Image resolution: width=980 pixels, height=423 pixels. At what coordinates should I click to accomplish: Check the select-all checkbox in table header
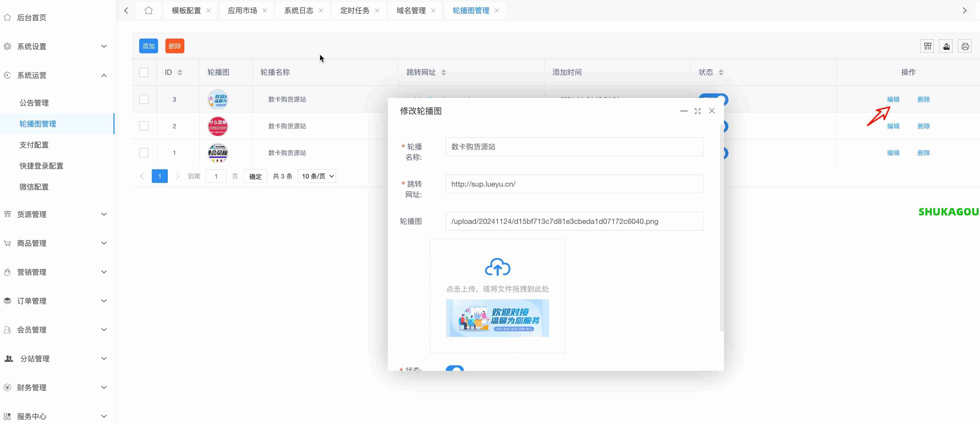[x=144, y=72]
